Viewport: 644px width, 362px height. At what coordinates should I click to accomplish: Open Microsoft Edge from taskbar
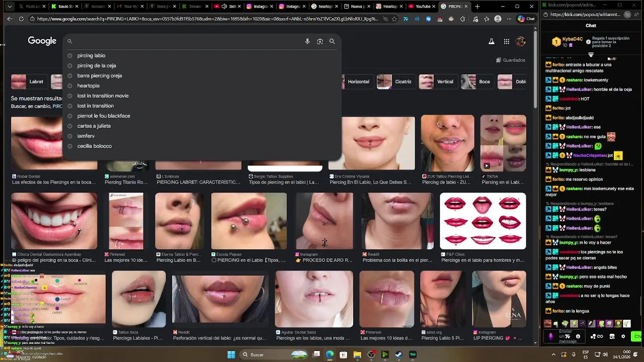click(x=330, y=354)
